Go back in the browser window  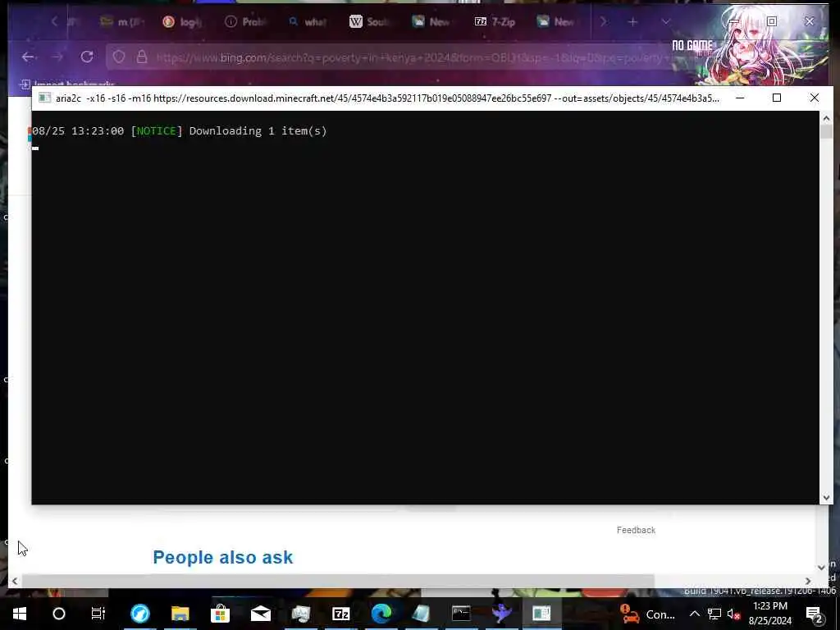[28, 57]
